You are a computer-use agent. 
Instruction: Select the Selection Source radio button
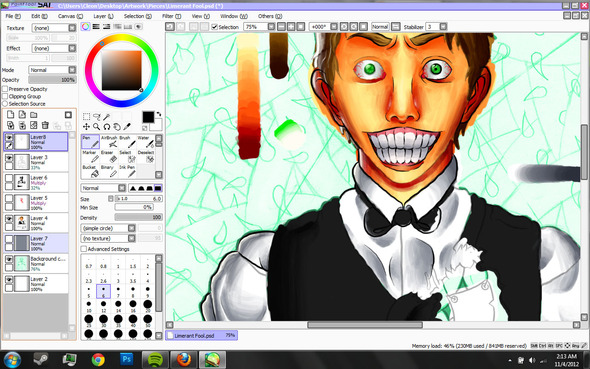[5, 103]
